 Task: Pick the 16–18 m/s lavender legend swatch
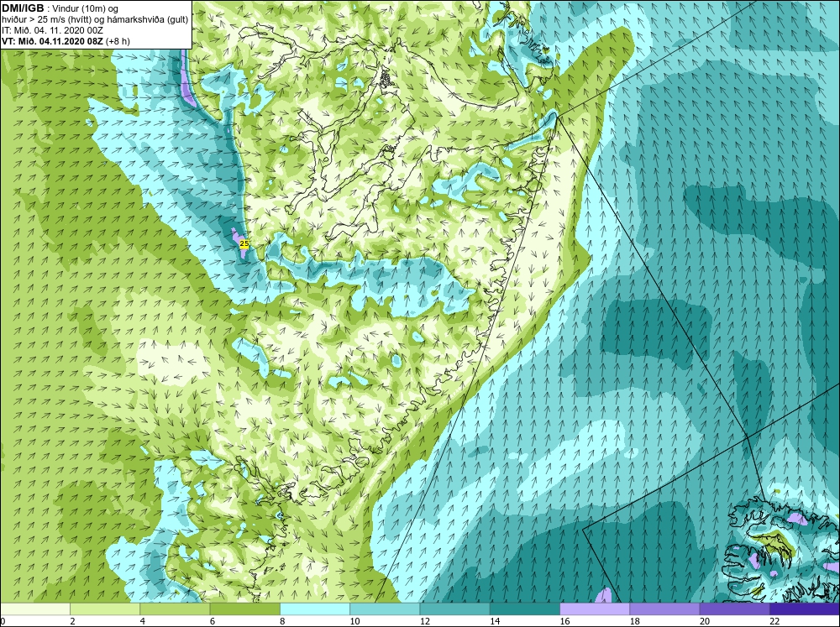[x=595, y=609]
